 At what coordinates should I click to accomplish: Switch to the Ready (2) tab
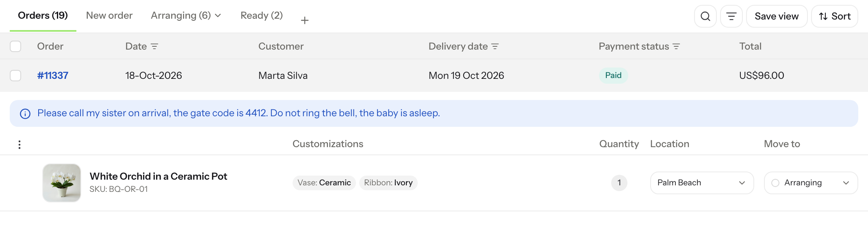click(x=262, y=15)
